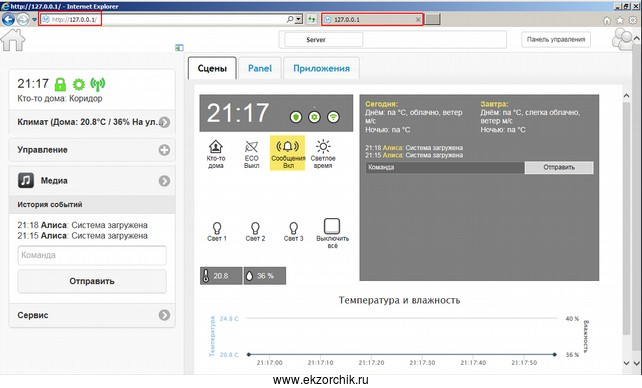
Task: Click the Команда field in gray panel
Action: coord(445,167)
